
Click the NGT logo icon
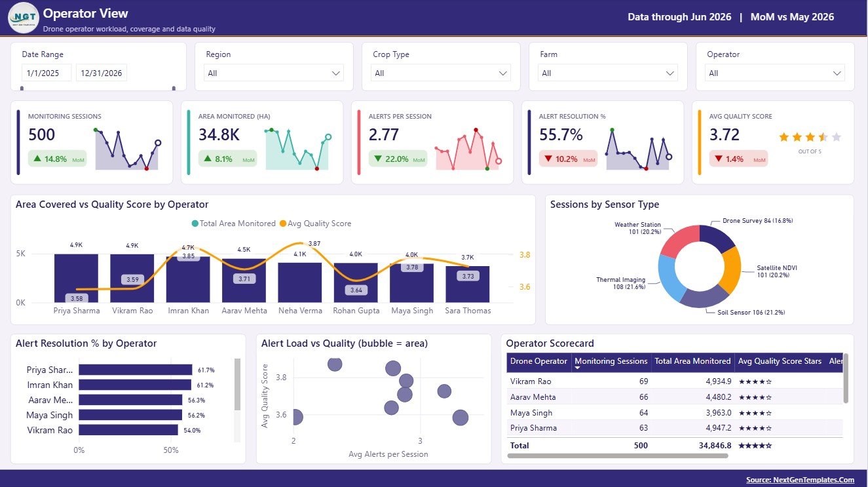[24, 18]
